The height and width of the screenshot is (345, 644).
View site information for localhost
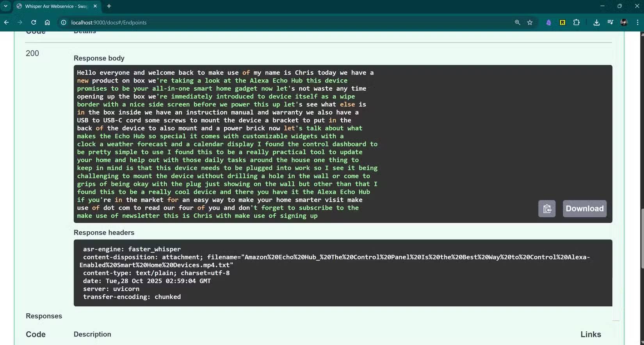[64, 23]
